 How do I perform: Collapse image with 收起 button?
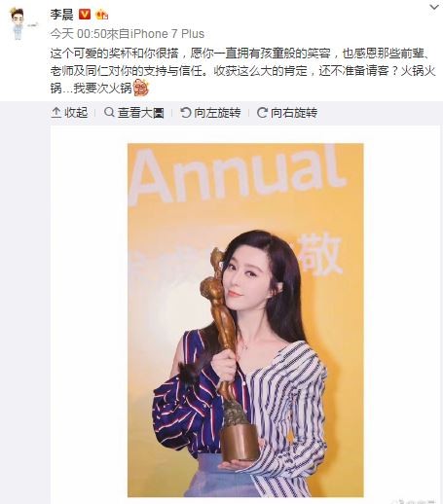click(x=69, y=113)
